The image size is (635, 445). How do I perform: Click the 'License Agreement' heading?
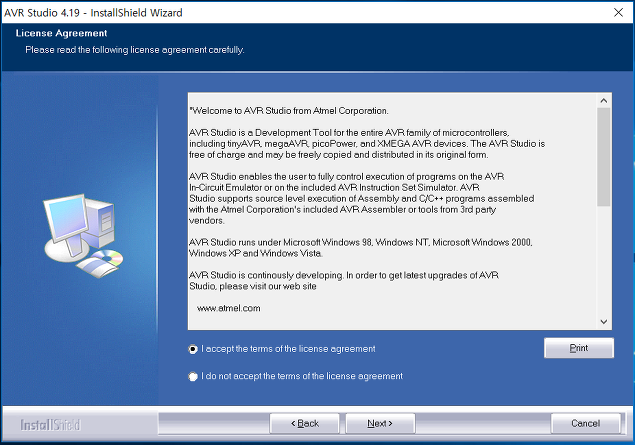[62, 33]
